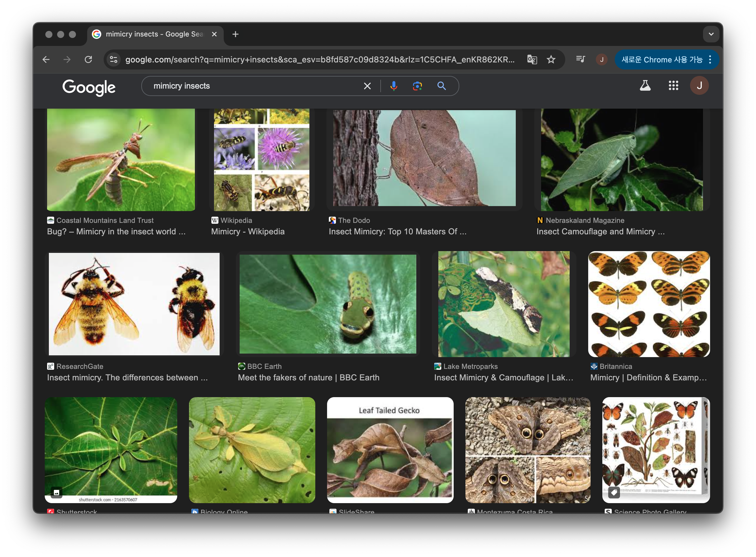
Task: Expand the tab search dropdown arrow
Action: tap(711, 34)
